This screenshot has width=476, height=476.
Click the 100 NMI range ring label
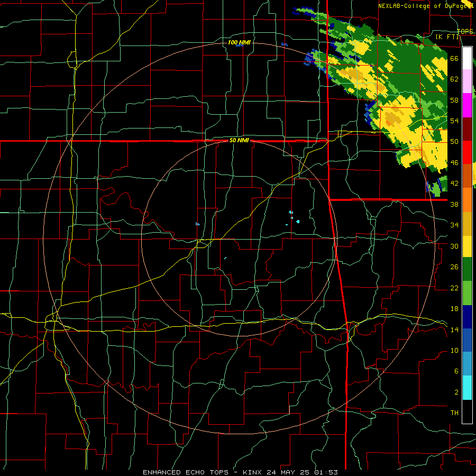(x=239, y=42)
